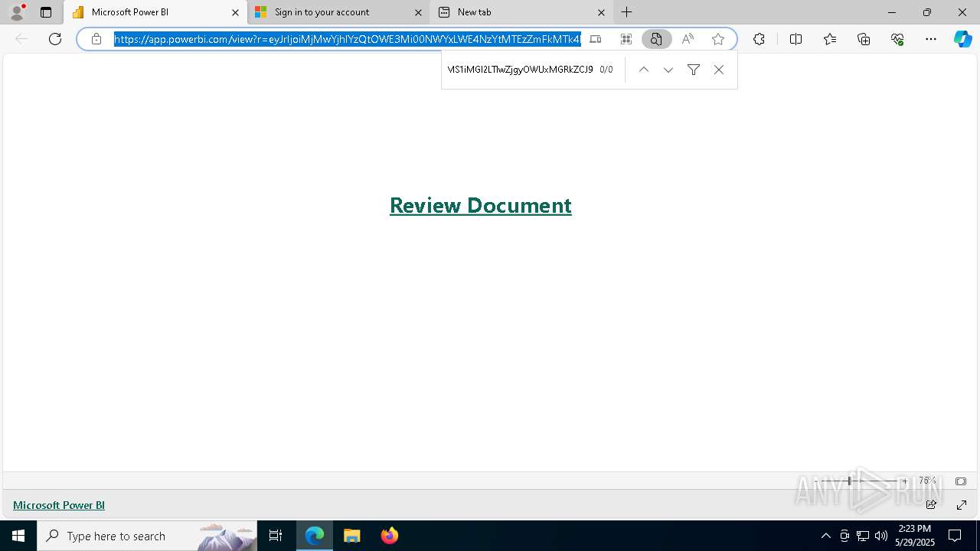The image size is (980, 551).
Task: Click the fit to page icon
Action: (961, 481)
